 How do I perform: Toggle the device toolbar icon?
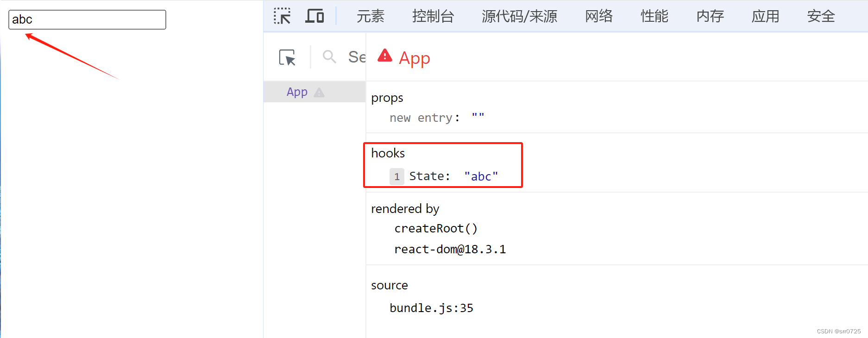coord(314,16)
